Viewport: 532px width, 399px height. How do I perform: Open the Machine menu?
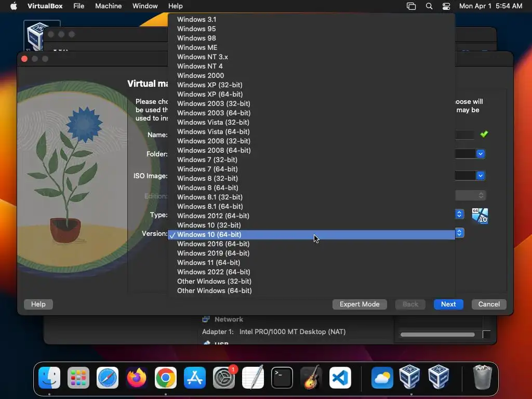point(108,6)
